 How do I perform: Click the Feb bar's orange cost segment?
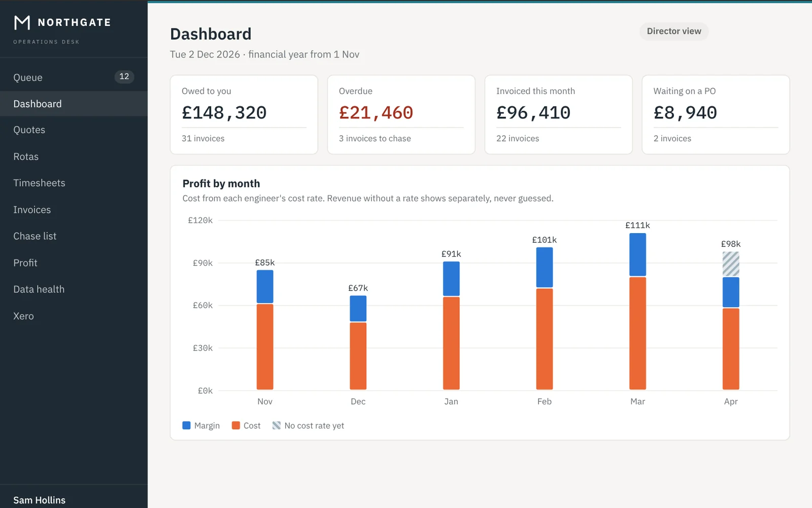pyautogui.click(x=545, y=339)
